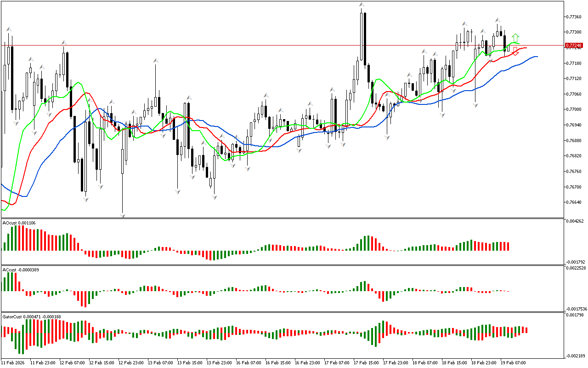
Task: Select the fractal arrow below the lowest wick
Action: click(x=123, y=215)
